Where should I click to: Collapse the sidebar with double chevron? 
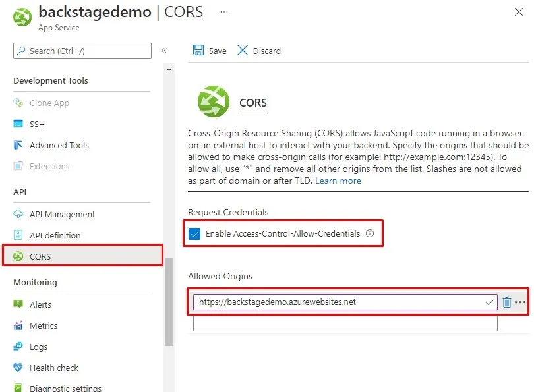tap(164, 51)
